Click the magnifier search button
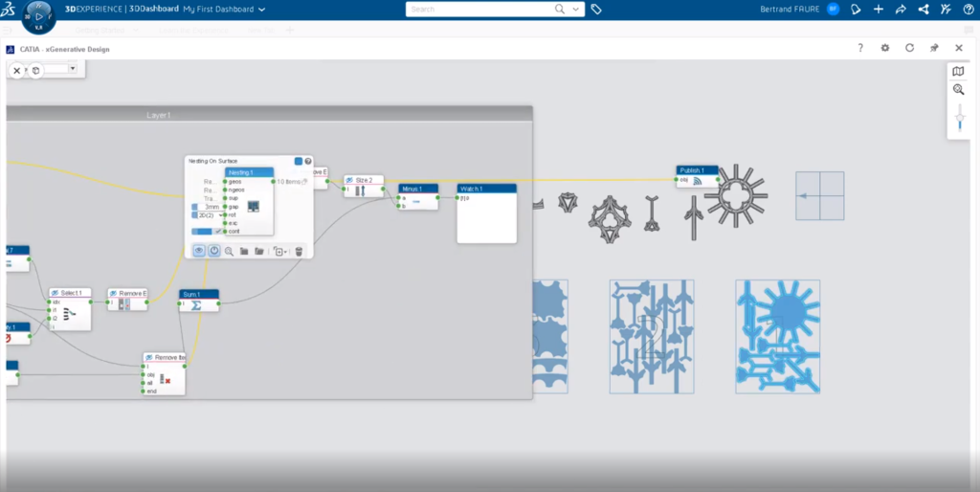This screenshot has height=492, width=980. (560, 10)
